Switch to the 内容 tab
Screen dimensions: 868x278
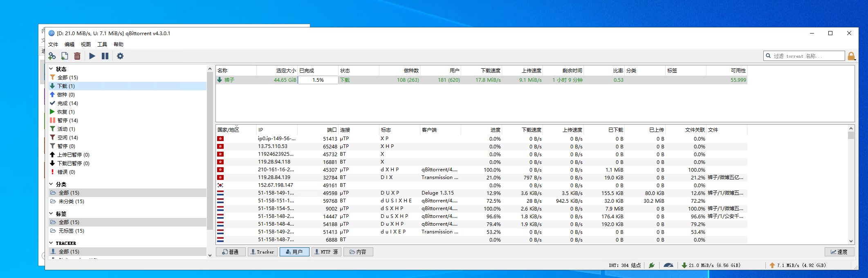(x=358, y=252)
